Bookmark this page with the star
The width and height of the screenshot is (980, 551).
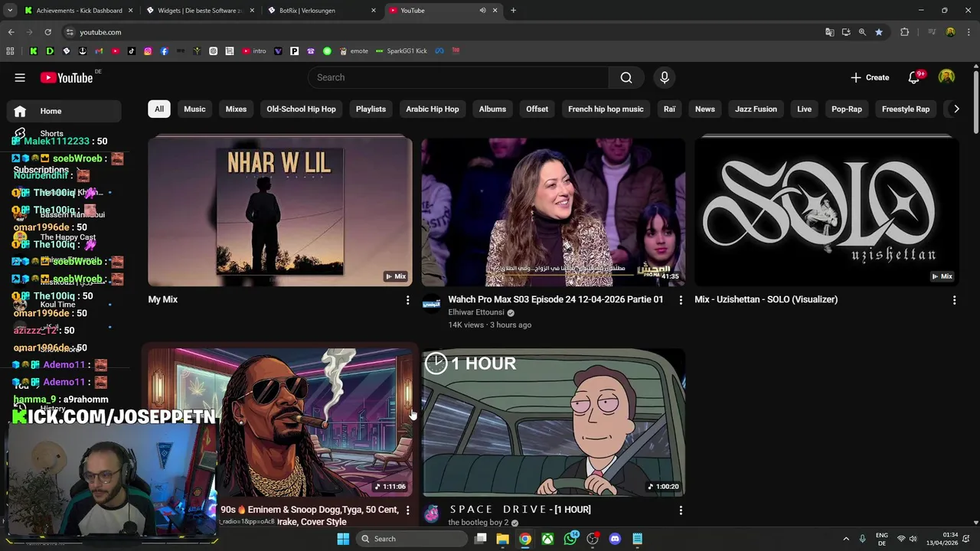pos(879,32)
